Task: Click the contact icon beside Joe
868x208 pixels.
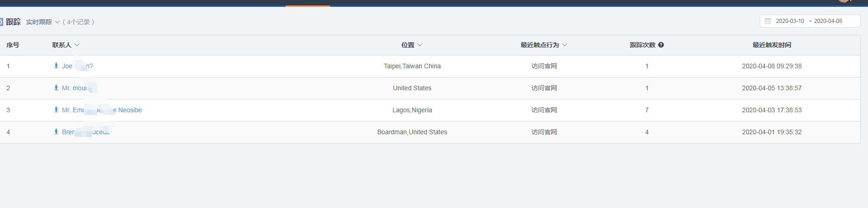Action: pos(56,66)
